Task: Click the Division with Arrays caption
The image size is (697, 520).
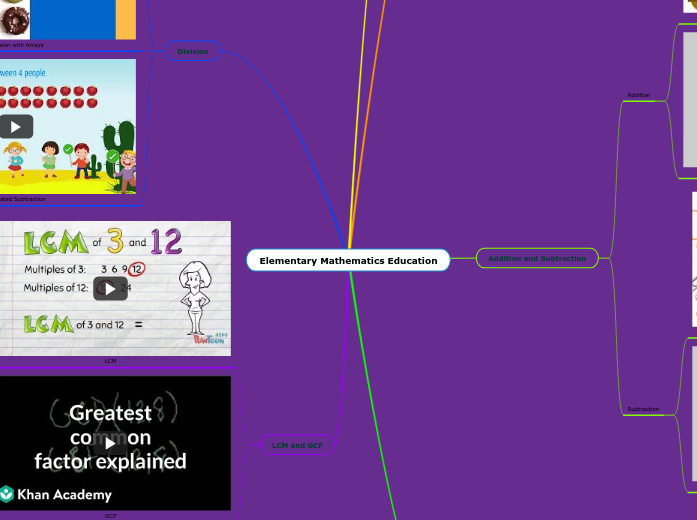Action: [x=22, y=45]
